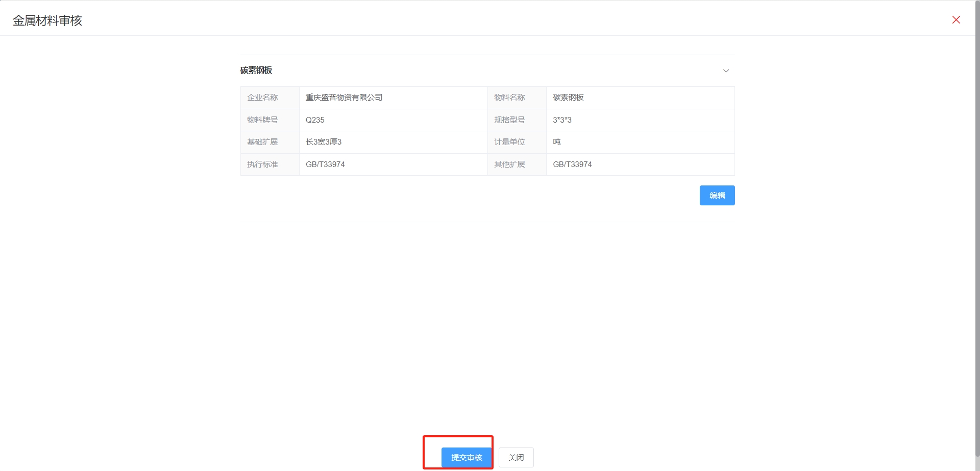Screen dimensions: 980x471
Task: Click the 金属材料审核 dialog title
Action: pyautogui.click(x=47, y=20)
